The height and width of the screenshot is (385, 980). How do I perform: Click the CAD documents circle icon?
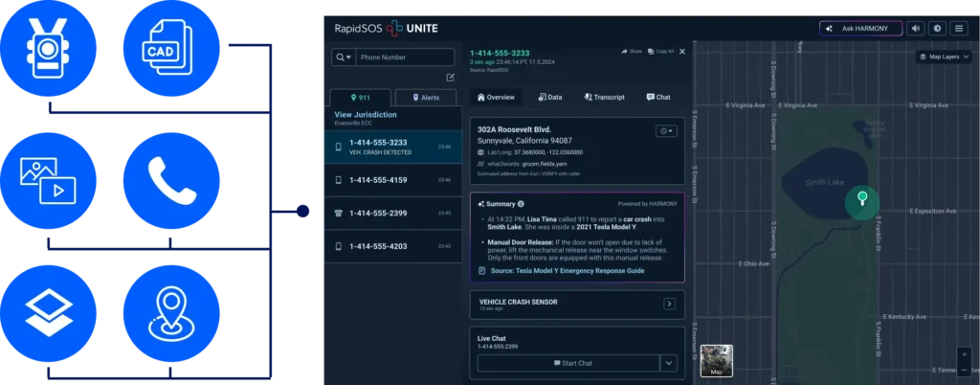[172, 48]
